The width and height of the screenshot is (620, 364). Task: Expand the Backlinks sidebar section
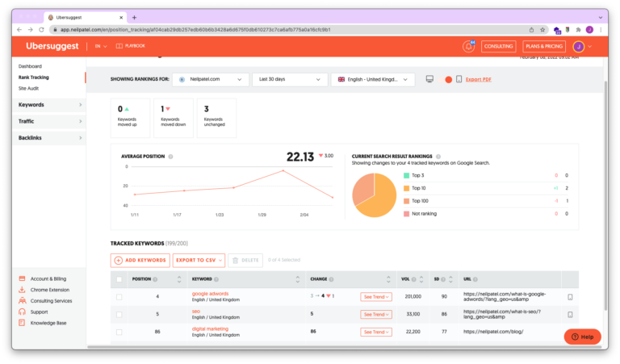(49, 138)
